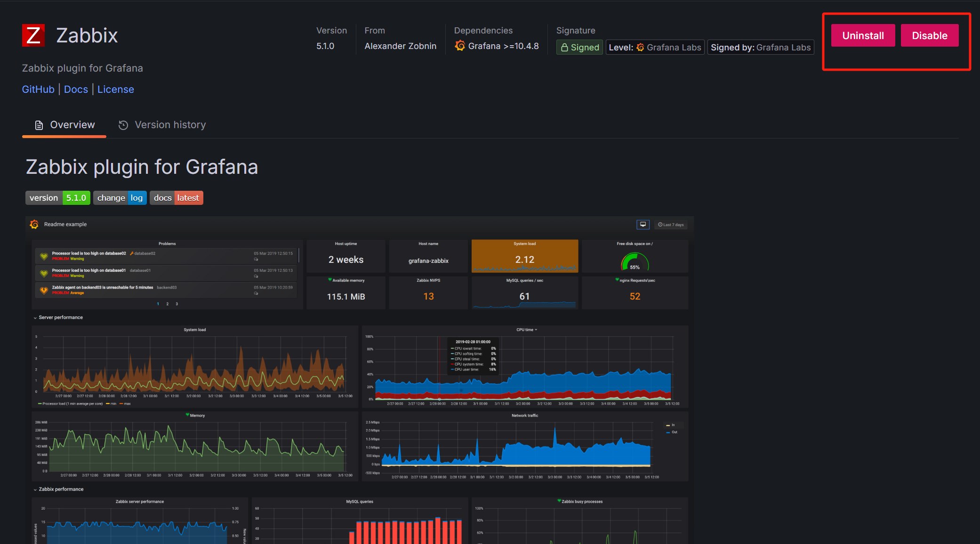Click the Zabbix busy processes panel title

[x=582, y=502]
